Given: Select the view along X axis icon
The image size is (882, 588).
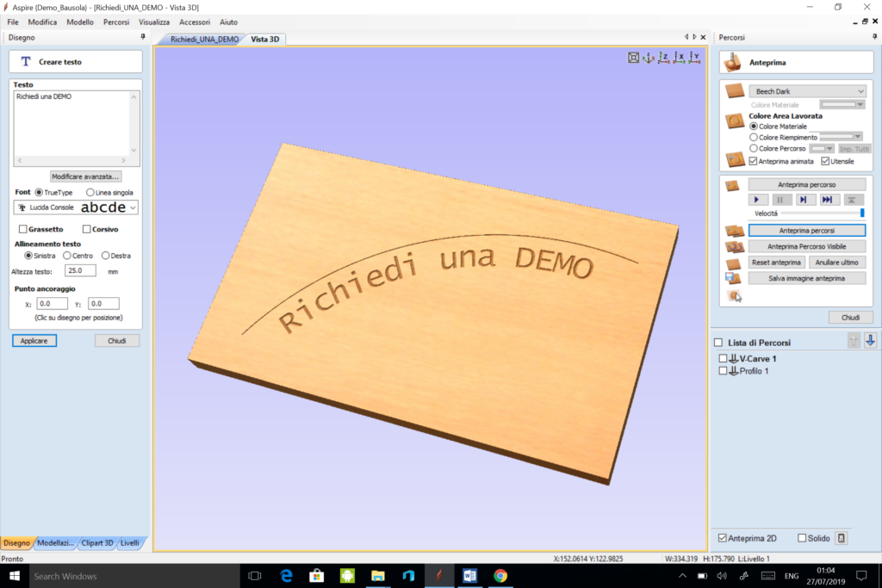Looking at the screenshot, I should pyautogui.click(x=679, y=58).
